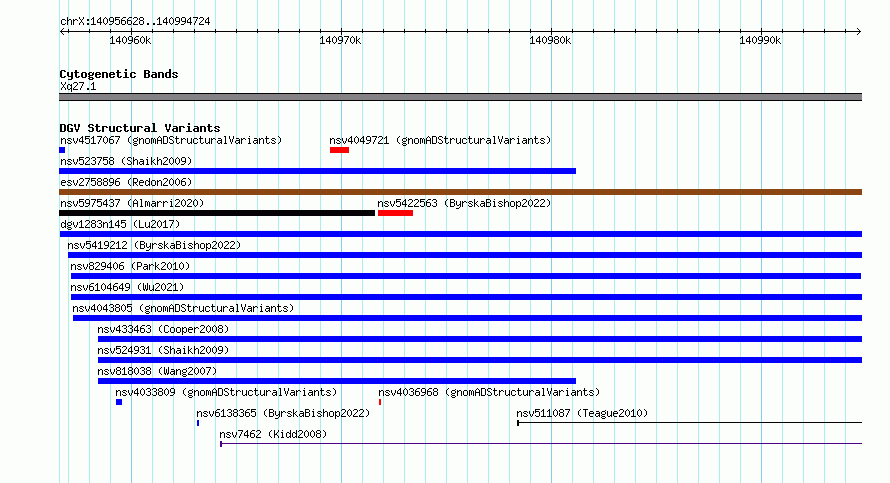Click the 140980k ruler tick label
Image resolution: width=890 pixels, height=483 pixels.
[x=550, y=40]
